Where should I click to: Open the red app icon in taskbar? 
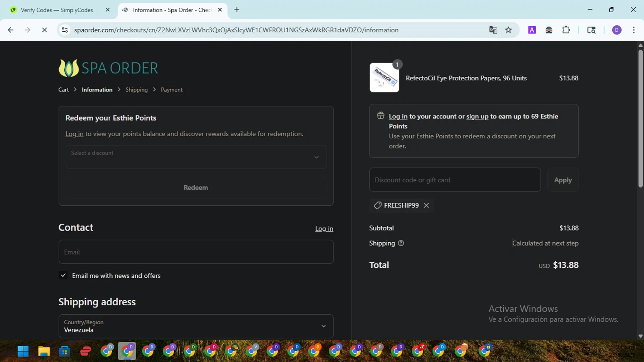pyautogui.click(x=85, y=351)
